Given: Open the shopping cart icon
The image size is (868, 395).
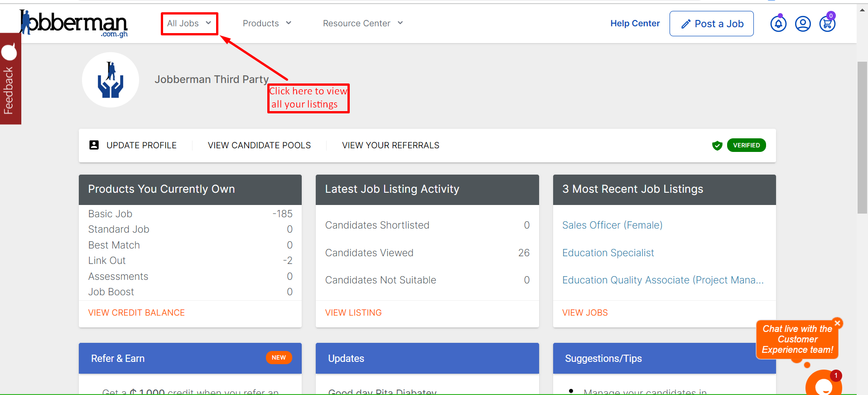Looking at the screenshot, I should tap(827, 24).
